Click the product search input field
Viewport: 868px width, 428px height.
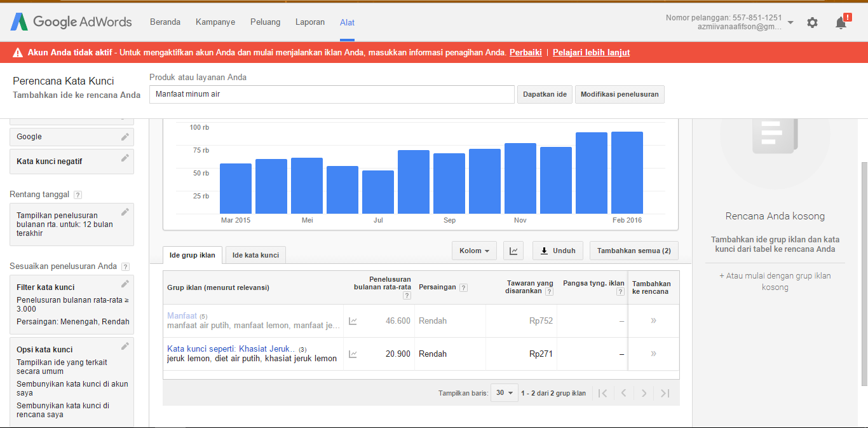coord(332,94)
